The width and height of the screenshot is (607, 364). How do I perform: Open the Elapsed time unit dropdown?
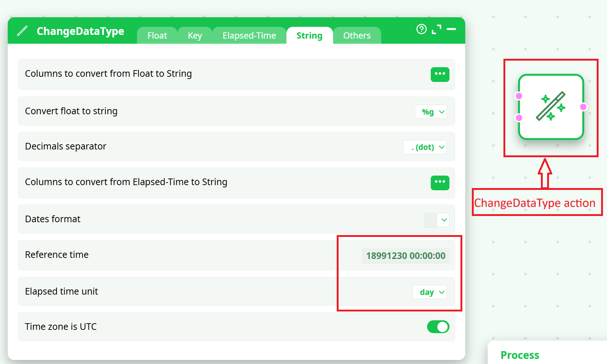[430, 292]
